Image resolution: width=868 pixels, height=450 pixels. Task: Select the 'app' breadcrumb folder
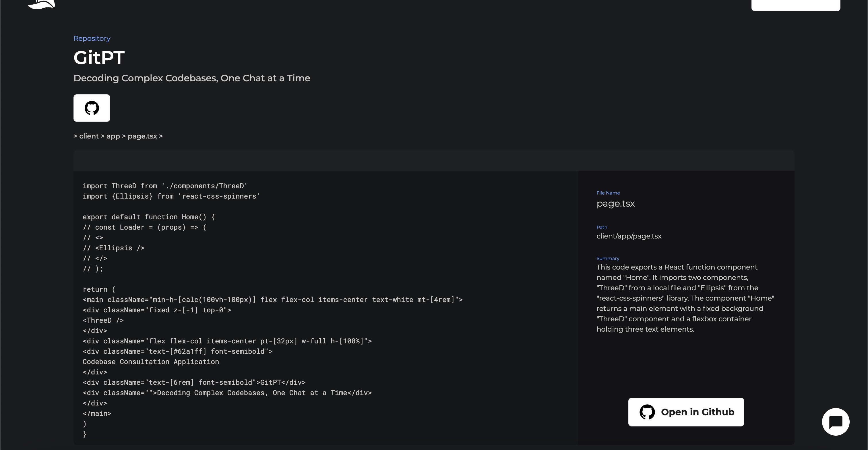[x=113, y=136]
